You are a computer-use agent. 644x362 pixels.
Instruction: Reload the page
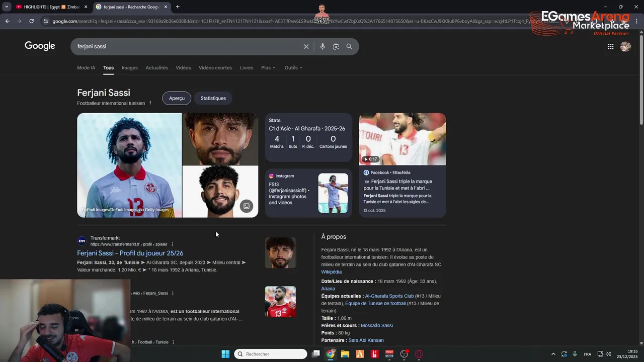coord(31,21)
